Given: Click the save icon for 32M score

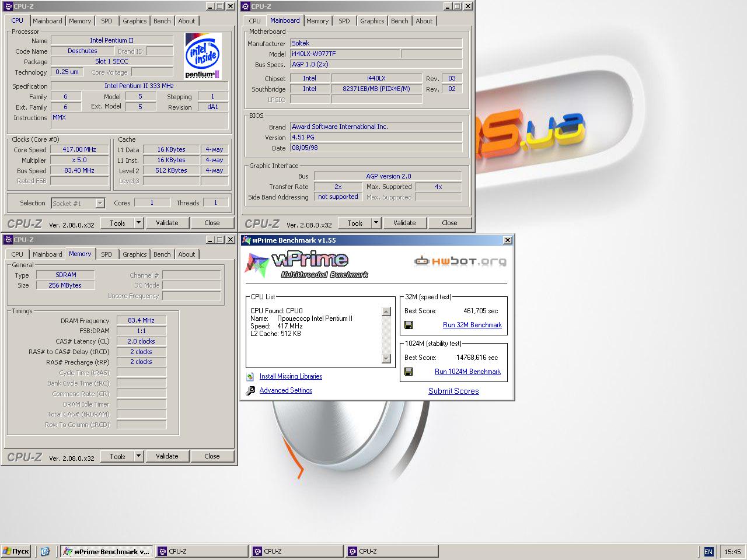Looking at the screenshot, I should (x=409, y=325).
